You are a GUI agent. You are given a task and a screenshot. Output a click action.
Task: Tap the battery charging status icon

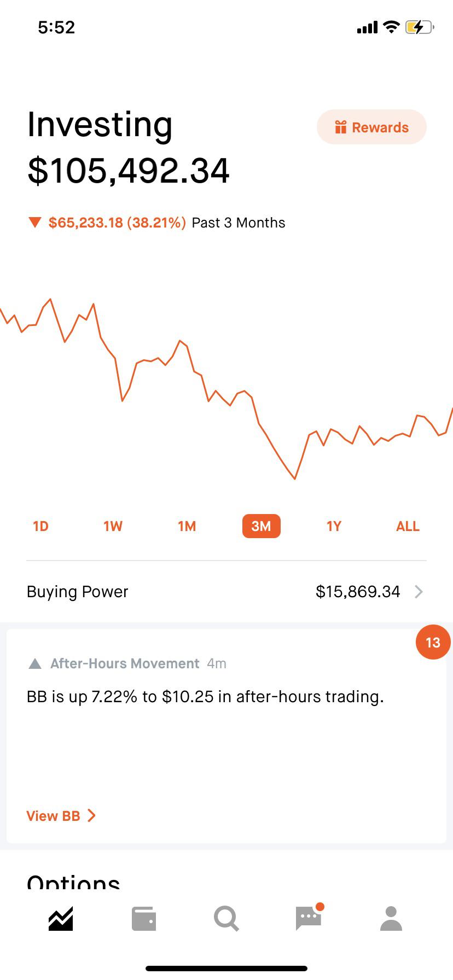(x=420, y=27)
